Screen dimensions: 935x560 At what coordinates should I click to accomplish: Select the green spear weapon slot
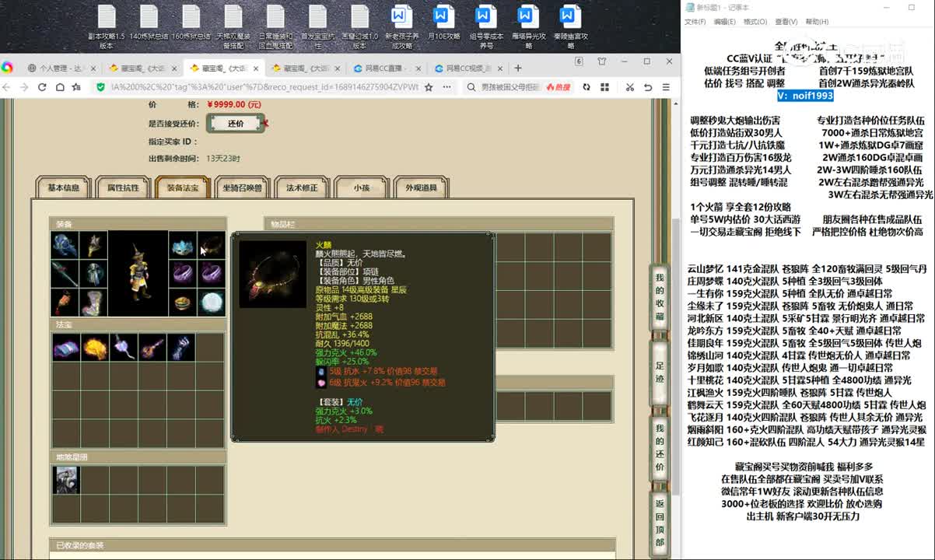[65, 273]
